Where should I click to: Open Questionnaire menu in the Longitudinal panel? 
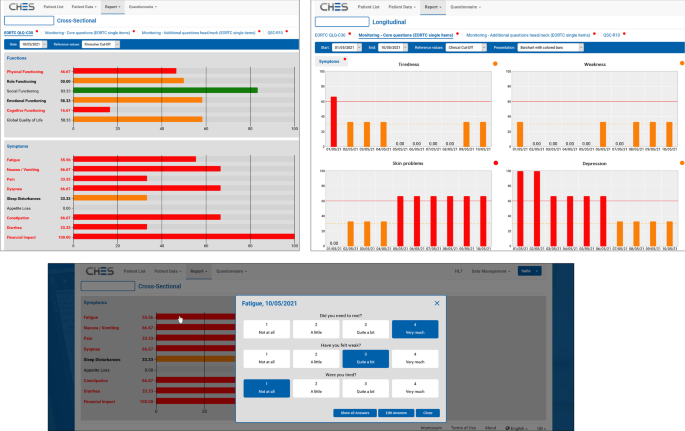click(x=465, y=7)
